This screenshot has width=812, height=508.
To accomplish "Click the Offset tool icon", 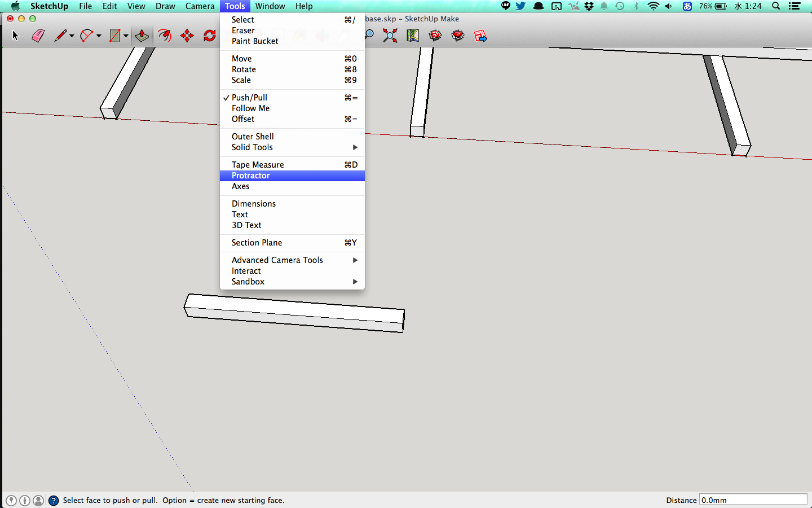I will click(164, 36).
